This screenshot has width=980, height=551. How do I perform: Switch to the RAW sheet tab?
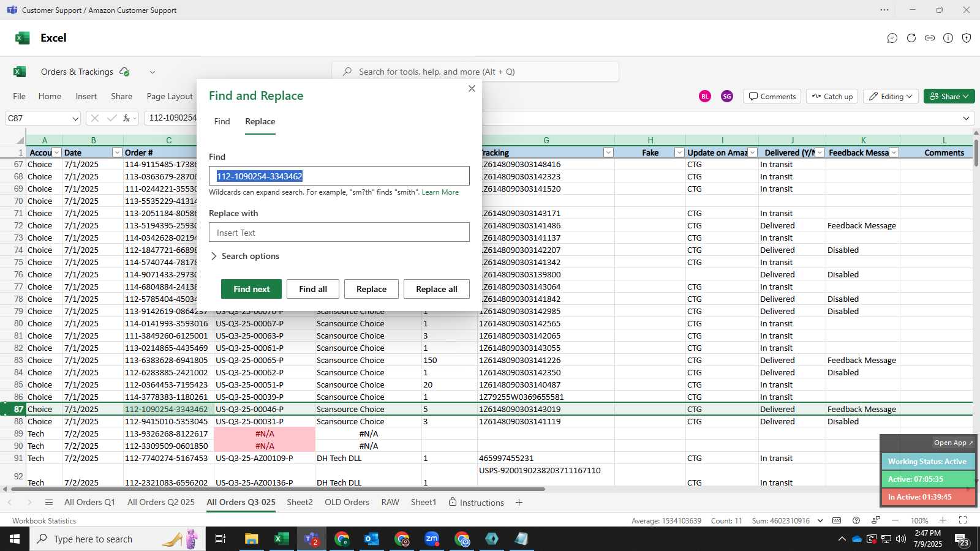(x=390, y=503)
